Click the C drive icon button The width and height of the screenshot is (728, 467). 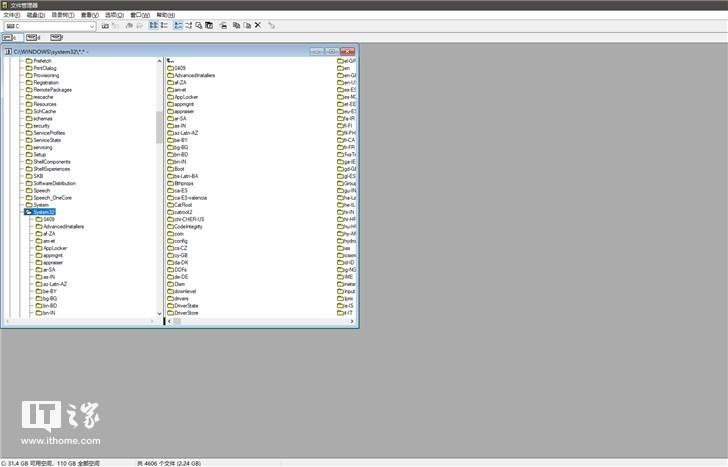pos(11,37)
